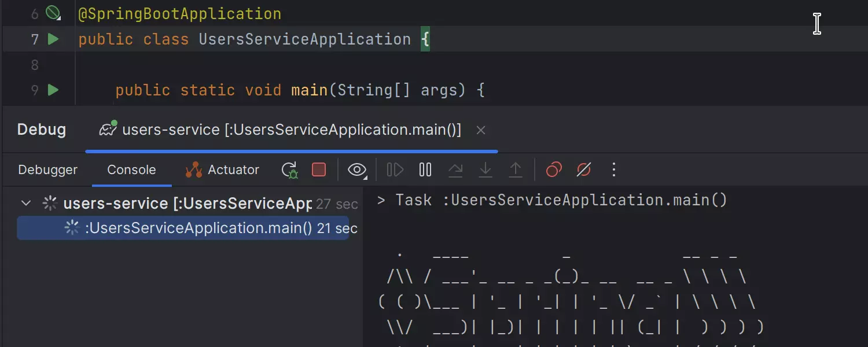The width and height of the screenshot is (868, 347).
Task: Click the gutter icon on line 6
Action: tap(53, 13)
